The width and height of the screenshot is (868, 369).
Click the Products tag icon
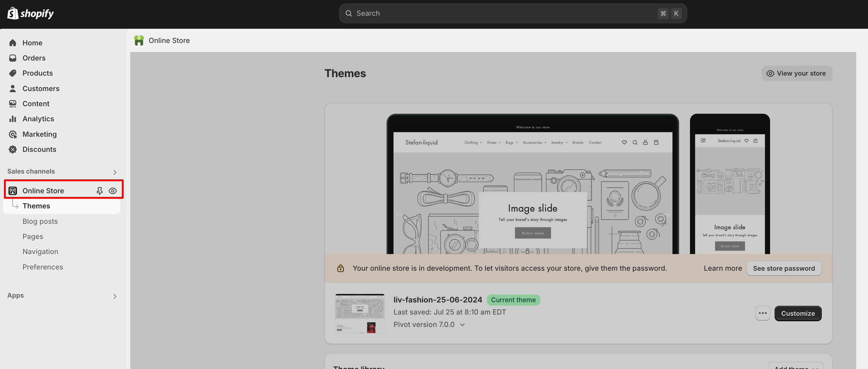pyautogui.click(x=13, y=73)
